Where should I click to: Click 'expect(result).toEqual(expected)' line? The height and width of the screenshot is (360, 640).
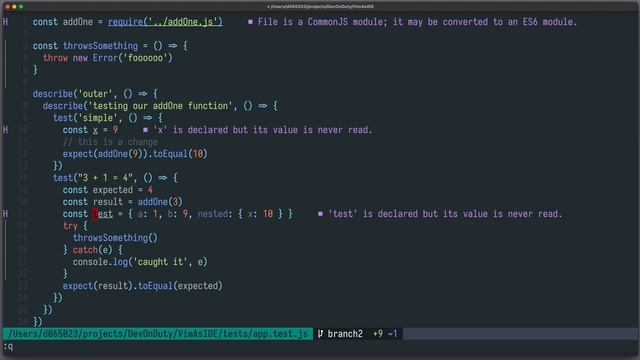[142, 286]
